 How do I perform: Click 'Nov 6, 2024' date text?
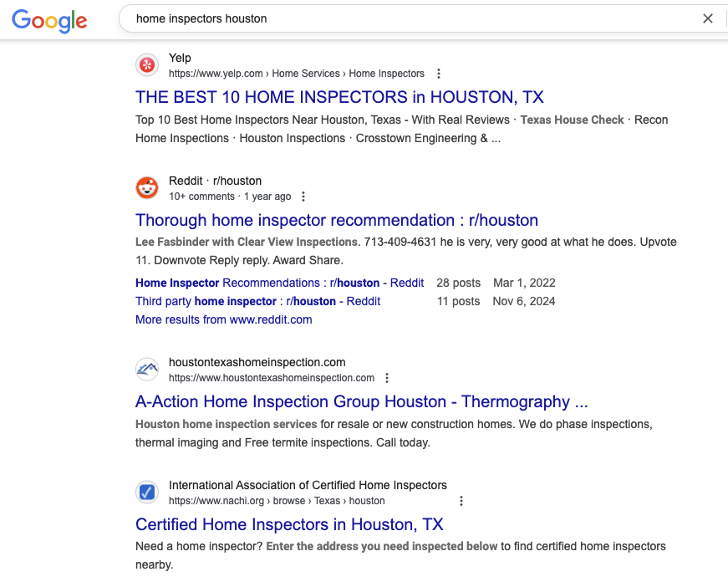click(524, 301)
